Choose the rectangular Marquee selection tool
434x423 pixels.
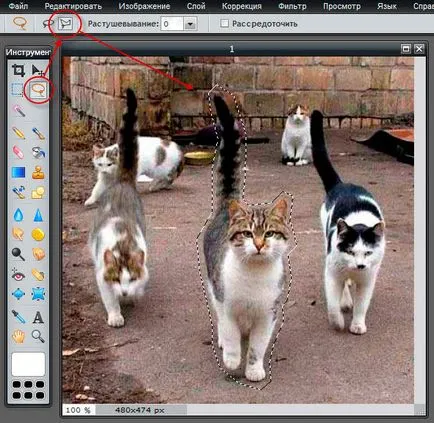[18, 90]
